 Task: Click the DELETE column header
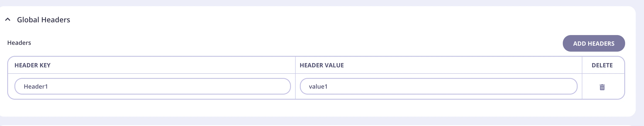(x=602, y=65)
